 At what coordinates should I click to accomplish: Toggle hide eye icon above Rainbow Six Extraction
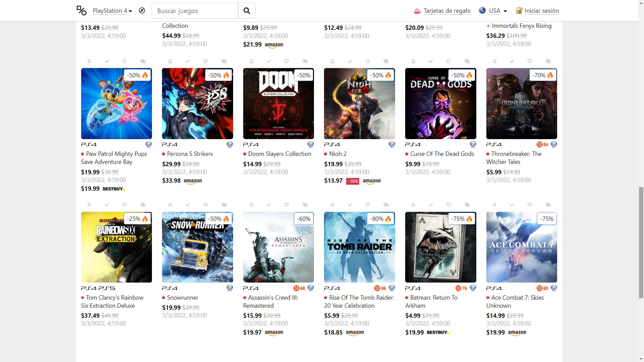[143, 205]
